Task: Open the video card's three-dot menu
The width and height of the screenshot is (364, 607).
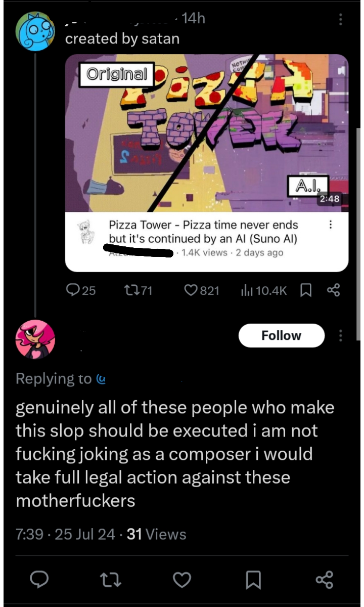Action: point(330,225)
